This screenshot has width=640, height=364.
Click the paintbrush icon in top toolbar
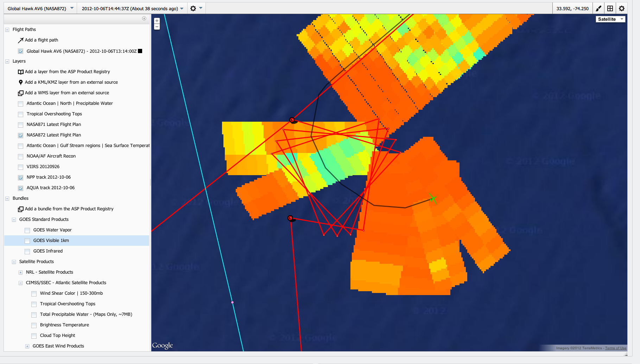598,8
